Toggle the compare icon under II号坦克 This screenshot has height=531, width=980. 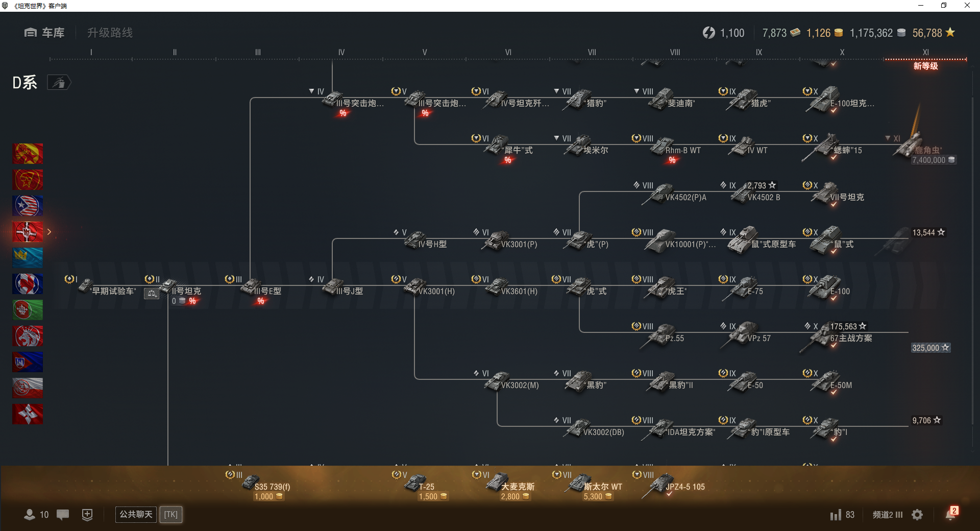pos(152,294)
